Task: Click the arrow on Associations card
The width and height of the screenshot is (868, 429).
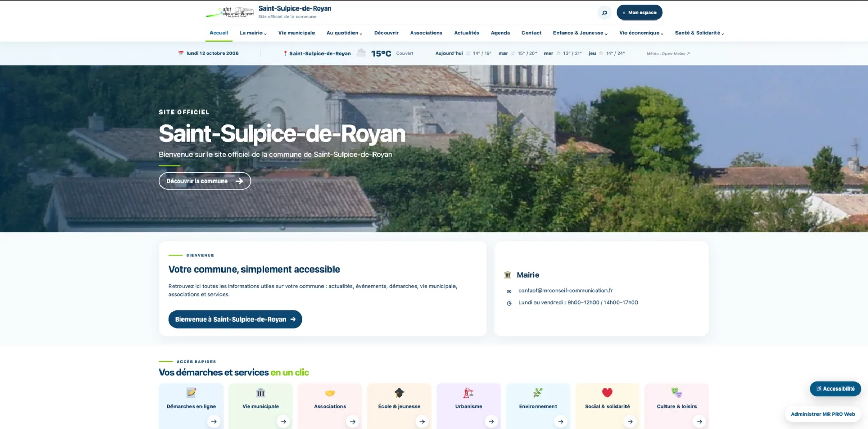Action: click(x=352, y=421)
